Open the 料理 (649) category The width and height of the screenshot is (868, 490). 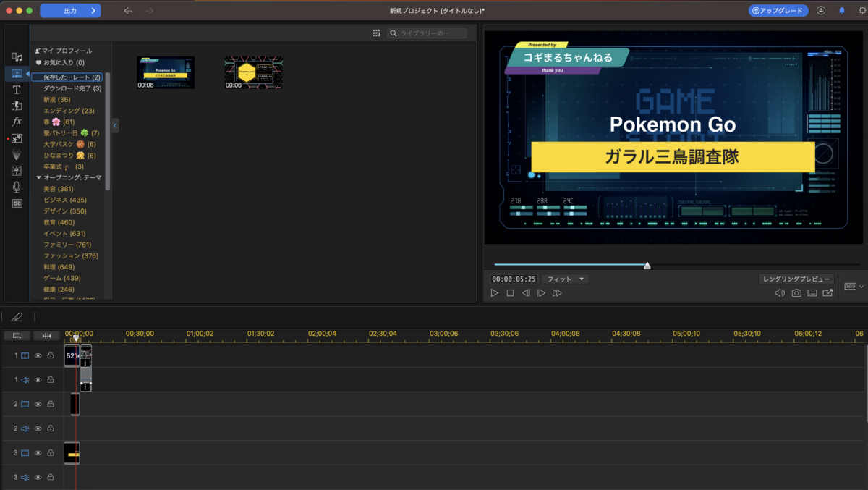(x=59, y=267)
